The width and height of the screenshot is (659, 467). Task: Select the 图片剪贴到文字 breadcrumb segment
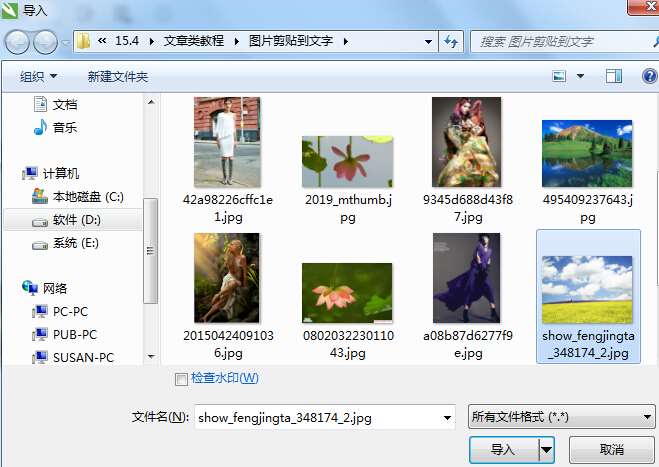(291, 41)
